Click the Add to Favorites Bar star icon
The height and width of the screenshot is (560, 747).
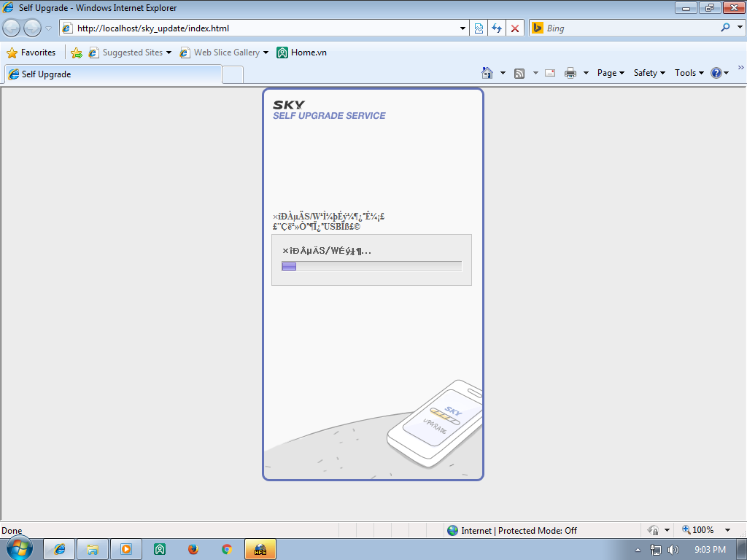(x=76, y=52)
